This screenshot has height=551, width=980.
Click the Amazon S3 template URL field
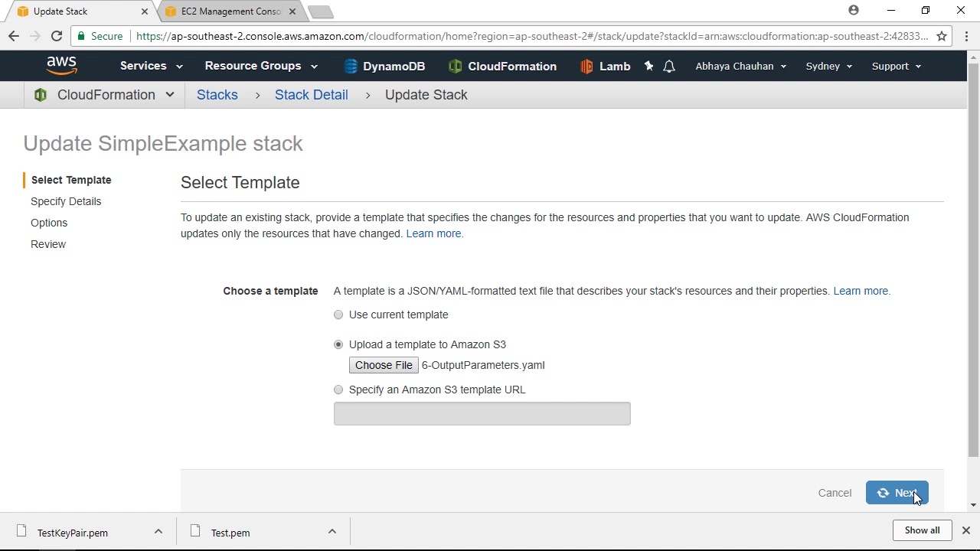pyautogui.click(x=482, y=414)
